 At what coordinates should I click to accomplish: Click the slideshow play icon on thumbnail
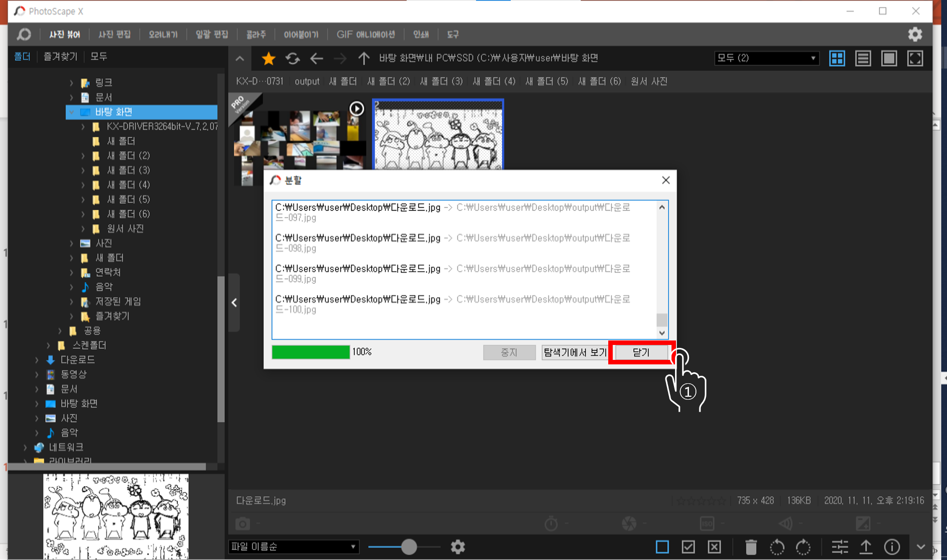pyautogui.click(x=357, y=109)
